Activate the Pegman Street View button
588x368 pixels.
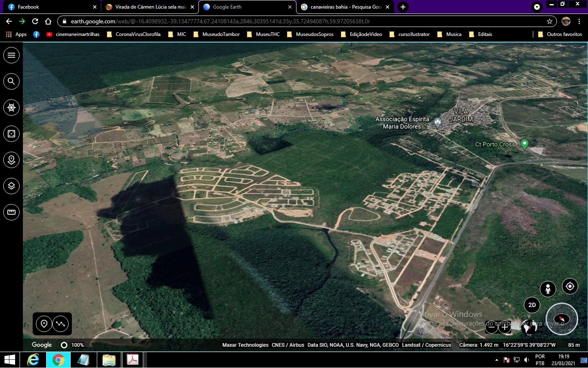click(x=548, y=289)
